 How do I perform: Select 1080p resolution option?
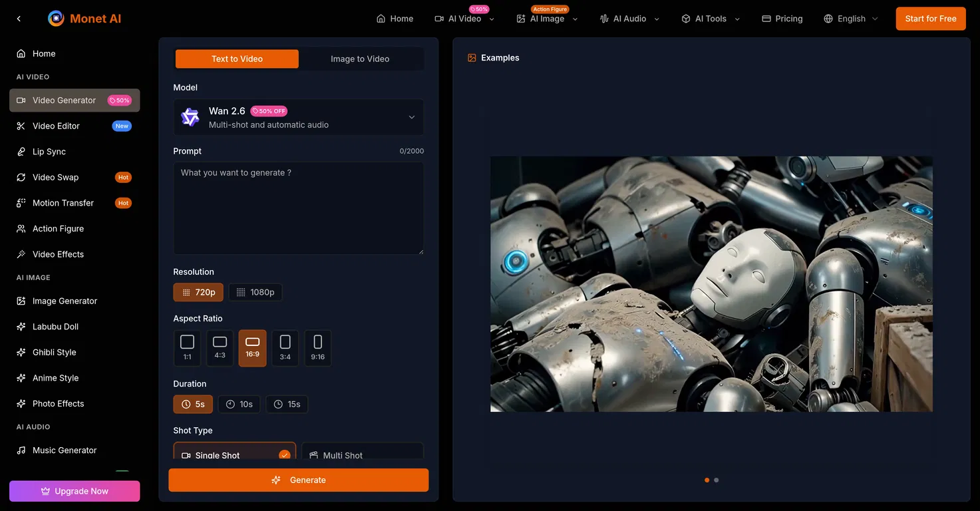(x=255, y=292)
